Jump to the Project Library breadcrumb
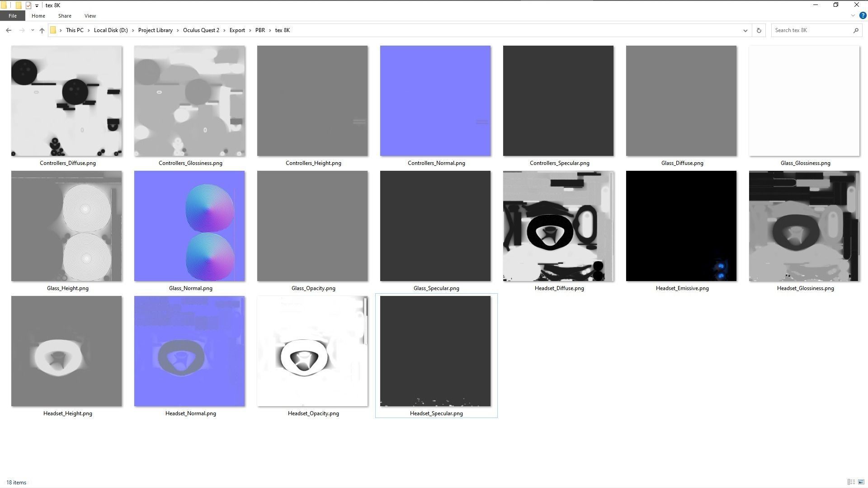The width and height of the screenshot is (868, 488). [155, 30]
